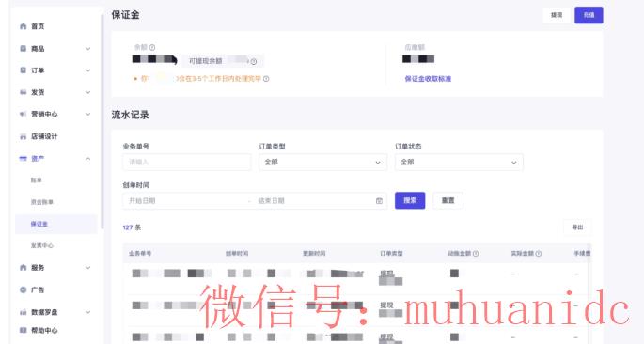Click the 服务 icon in sidebar
The image size is (644, 344).
pyautogui.click(x=23, y=268)
